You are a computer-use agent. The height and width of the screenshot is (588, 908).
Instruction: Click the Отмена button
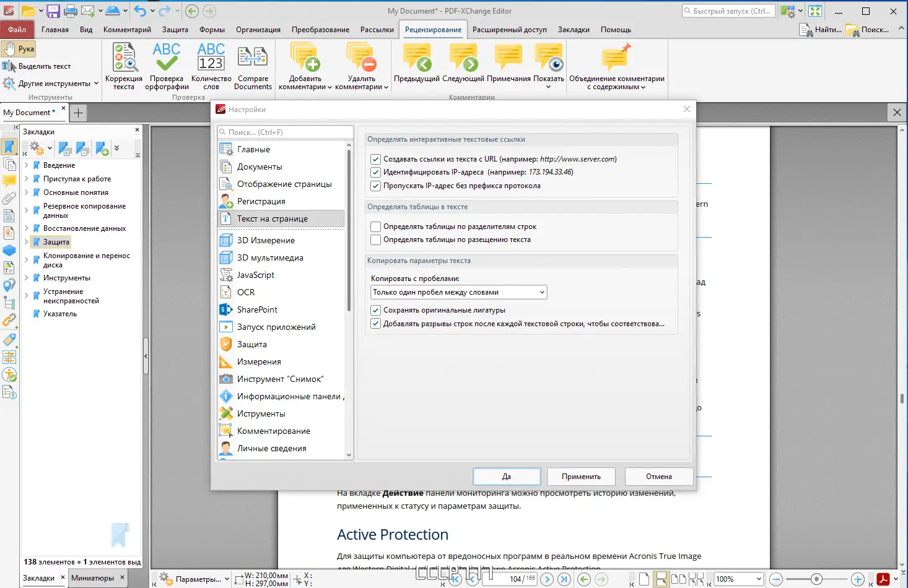click(x=659, y=477)
